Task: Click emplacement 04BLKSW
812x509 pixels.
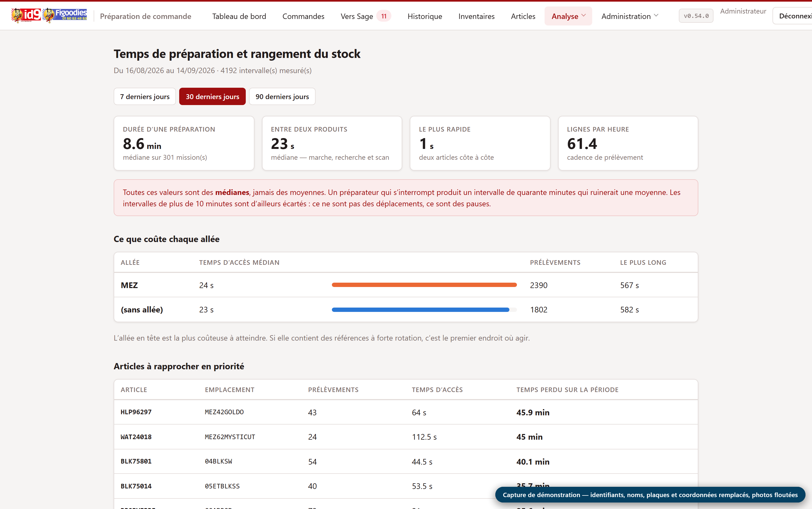Action: click(218, 462)
